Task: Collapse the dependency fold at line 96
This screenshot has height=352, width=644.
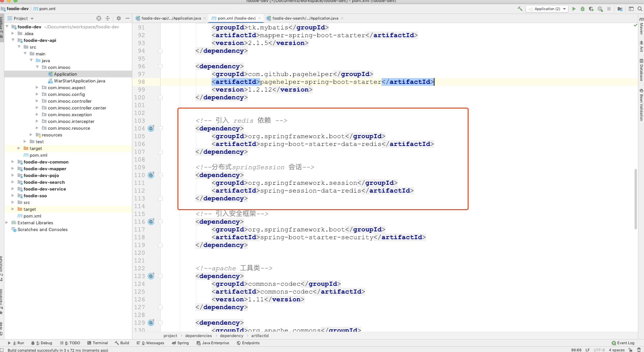Action: (x=161, y=66)
